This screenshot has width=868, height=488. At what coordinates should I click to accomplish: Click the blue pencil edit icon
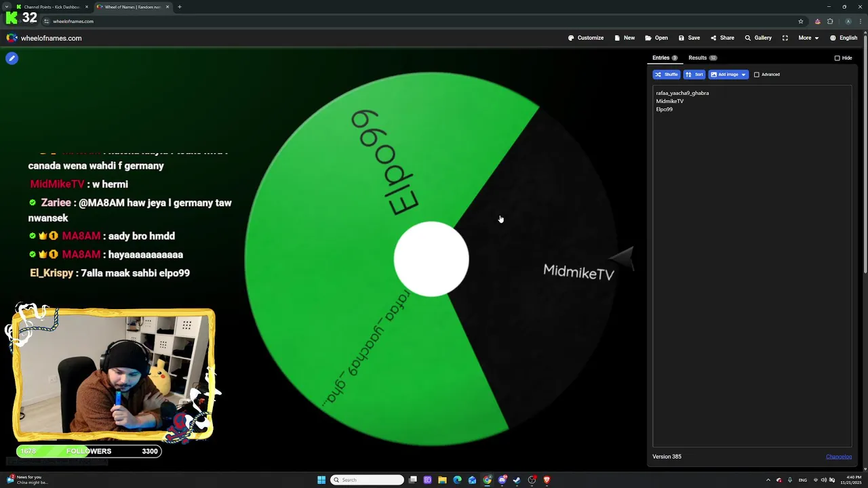pos(12,58)
